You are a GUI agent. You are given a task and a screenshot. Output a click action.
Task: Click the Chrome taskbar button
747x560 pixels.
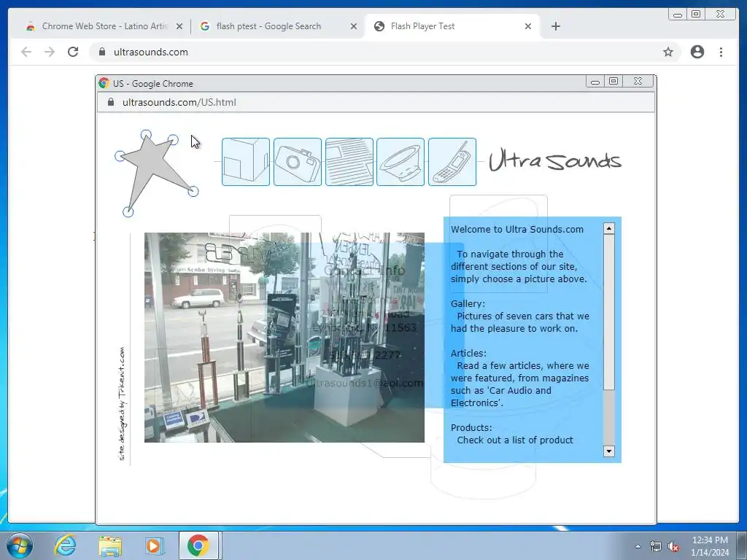198,545
